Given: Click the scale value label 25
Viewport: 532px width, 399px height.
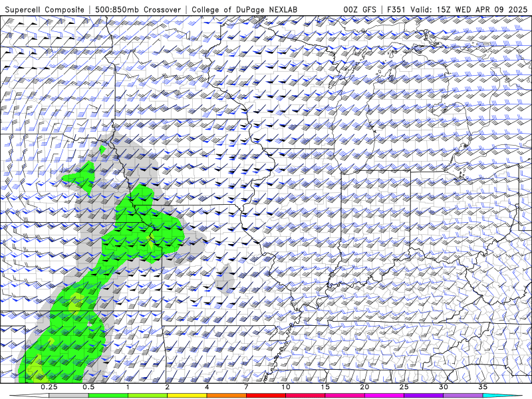Looking at the screenshot, I should coord(404,387).
